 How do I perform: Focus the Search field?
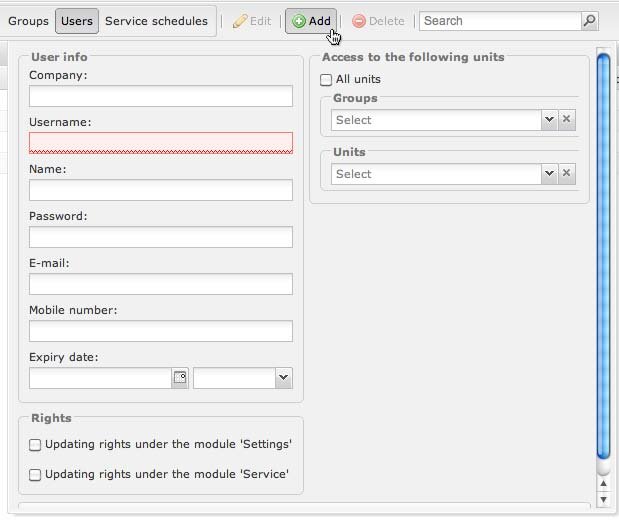pos(500,21)
